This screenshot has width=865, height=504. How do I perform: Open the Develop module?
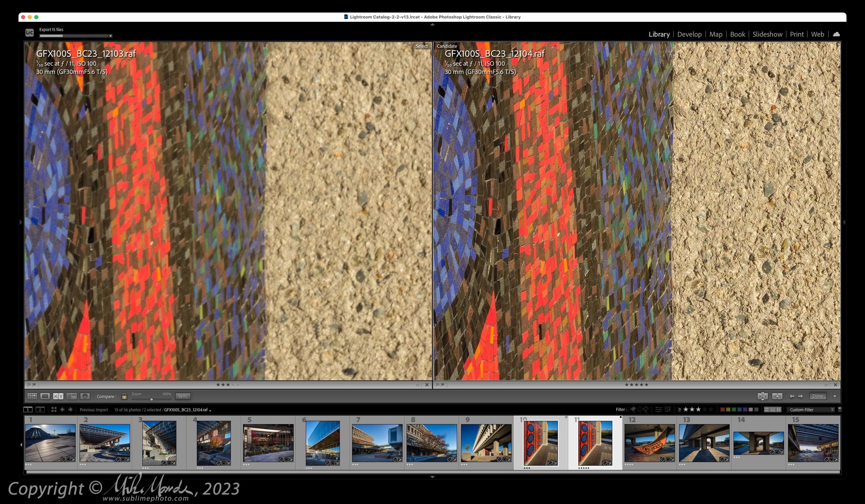[689, 34]
